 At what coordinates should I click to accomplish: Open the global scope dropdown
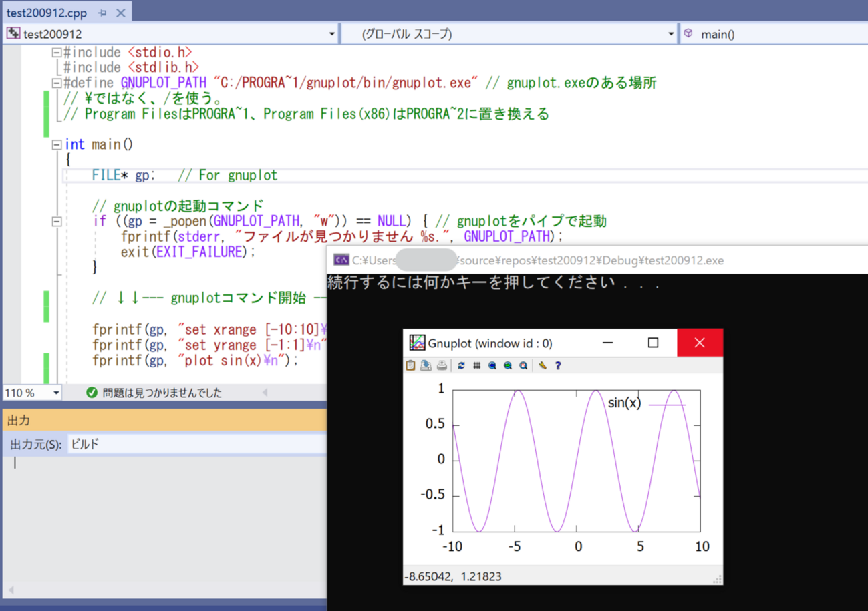[x=671, y=34]
